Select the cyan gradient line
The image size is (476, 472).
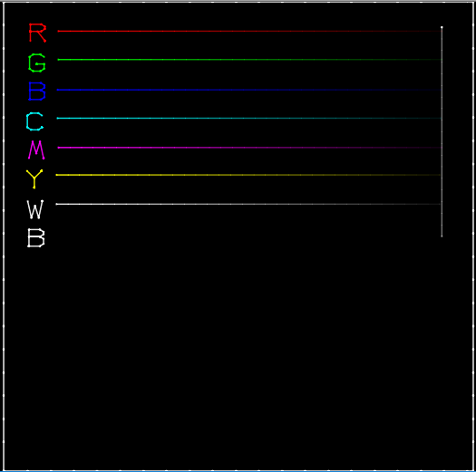[x=249, y=118]
